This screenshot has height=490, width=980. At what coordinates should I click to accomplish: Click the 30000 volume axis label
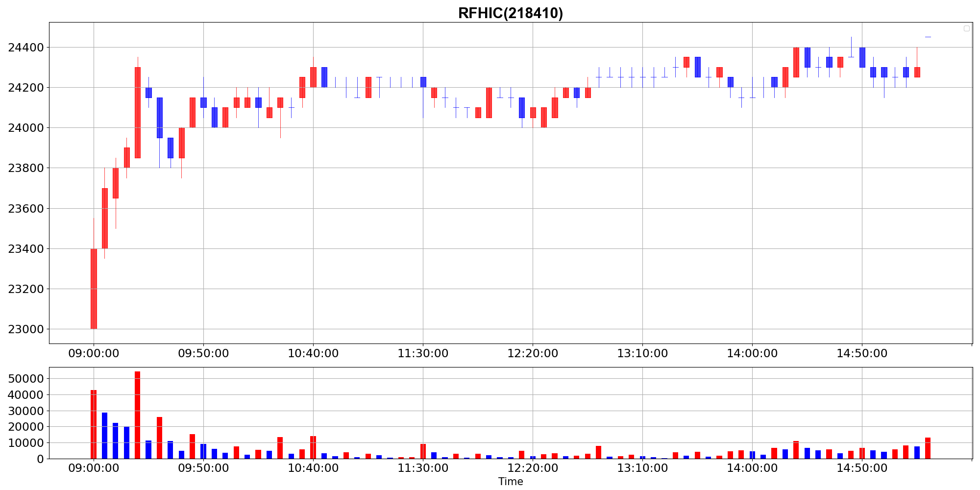click(26, 411)
